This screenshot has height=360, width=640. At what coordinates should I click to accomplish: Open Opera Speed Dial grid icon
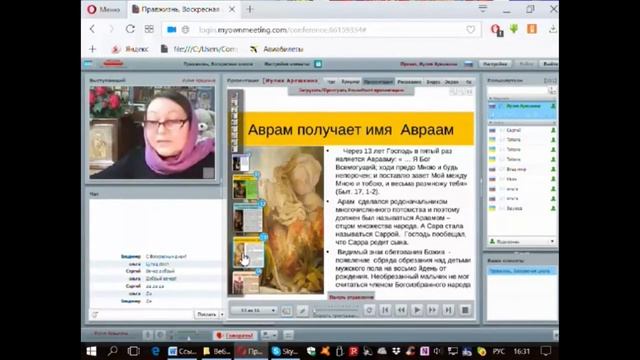(x=149, y=29)
